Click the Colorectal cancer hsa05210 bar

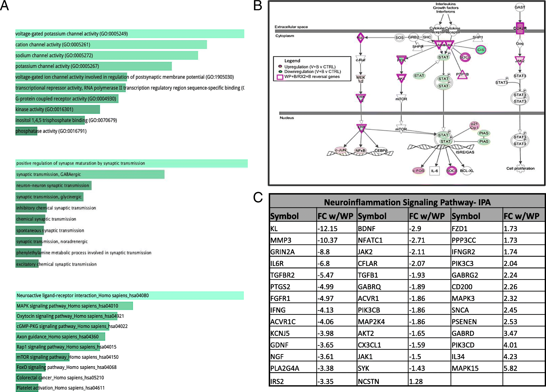29,378
